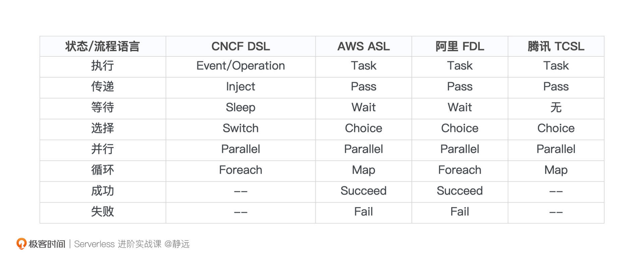This screenshot has width=644, height=260.
Task: Click the AWS ASL header cell
Action: click(x=364, y=46)
